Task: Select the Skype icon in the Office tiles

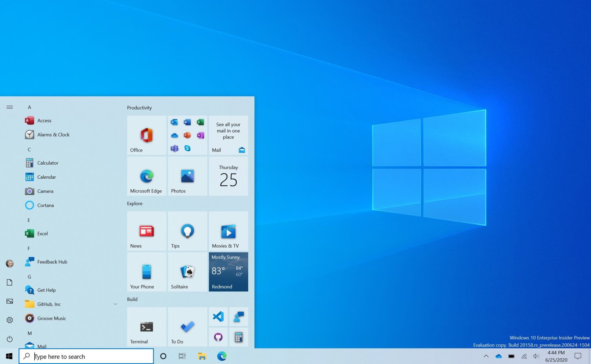Action: [187, 148]
